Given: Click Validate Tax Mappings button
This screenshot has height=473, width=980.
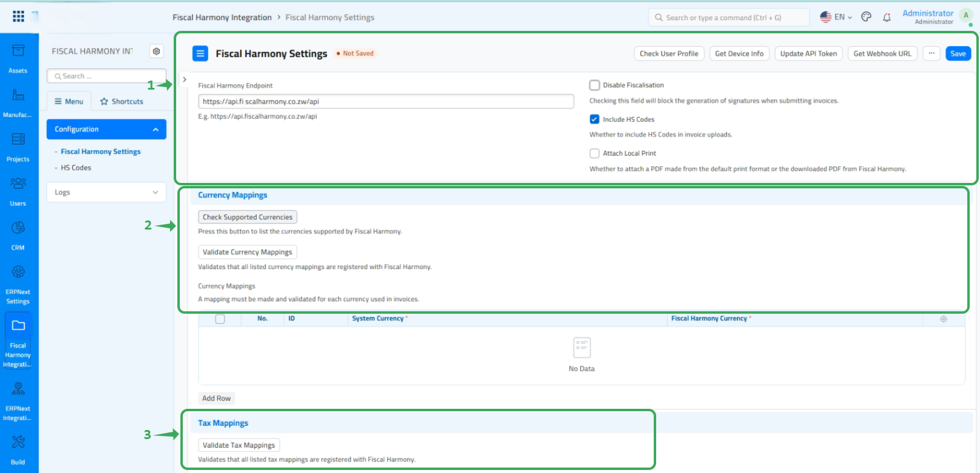Looking at the screenshot, I should point(239,445).
